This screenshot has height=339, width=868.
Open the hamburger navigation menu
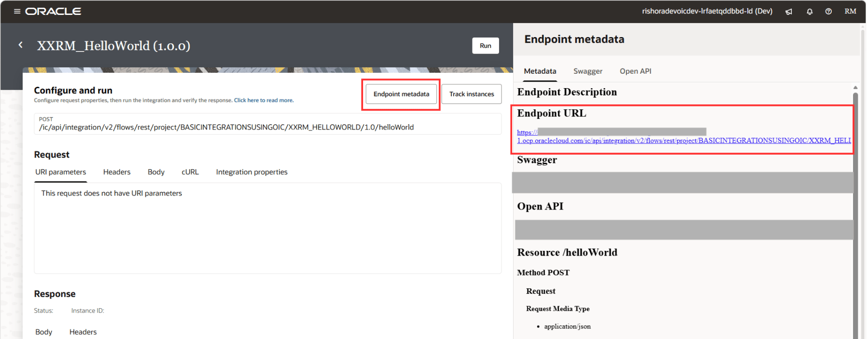(x=17, y=11)
